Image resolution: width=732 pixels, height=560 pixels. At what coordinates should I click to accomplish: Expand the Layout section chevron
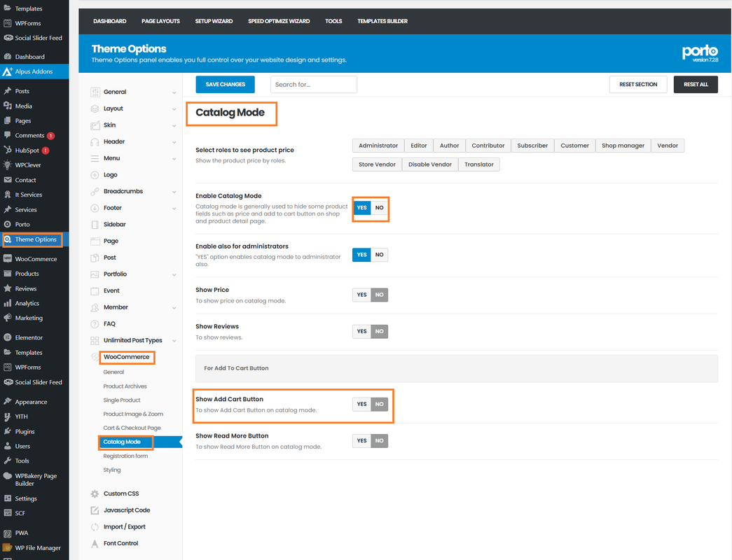pos(174,109)
